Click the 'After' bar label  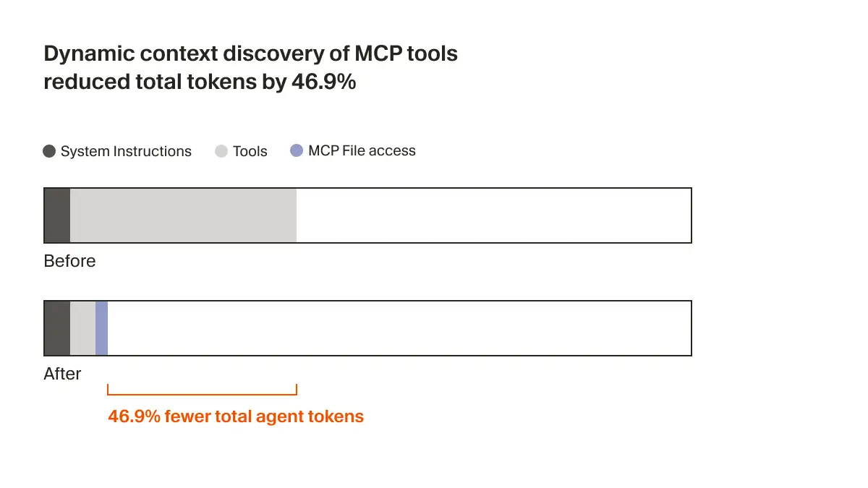[63, 374]
